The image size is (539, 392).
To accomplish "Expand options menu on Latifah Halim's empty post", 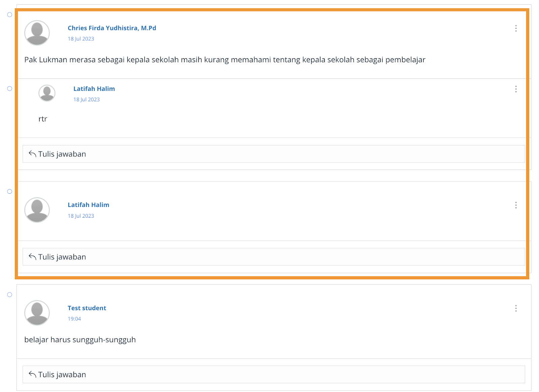I will click(515, 205).
